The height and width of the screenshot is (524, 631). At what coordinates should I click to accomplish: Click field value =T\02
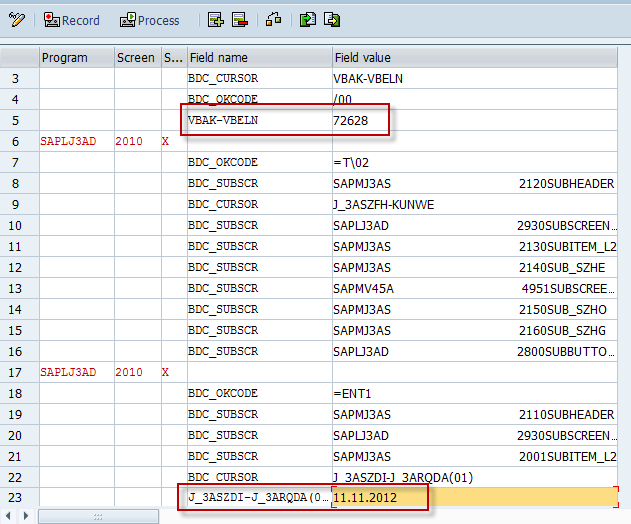tap(351, 163)
